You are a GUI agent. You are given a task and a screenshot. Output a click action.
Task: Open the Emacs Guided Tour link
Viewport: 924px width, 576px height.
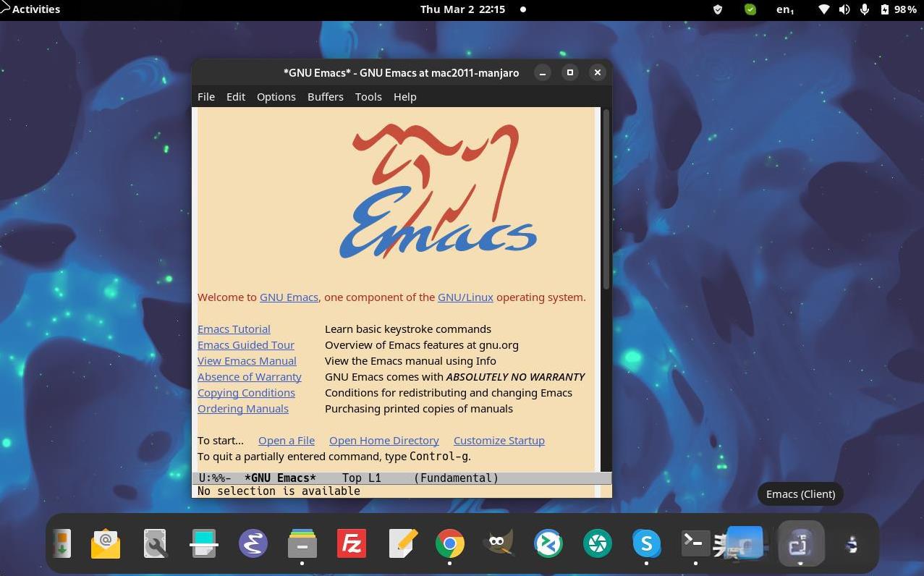(246, 345)
